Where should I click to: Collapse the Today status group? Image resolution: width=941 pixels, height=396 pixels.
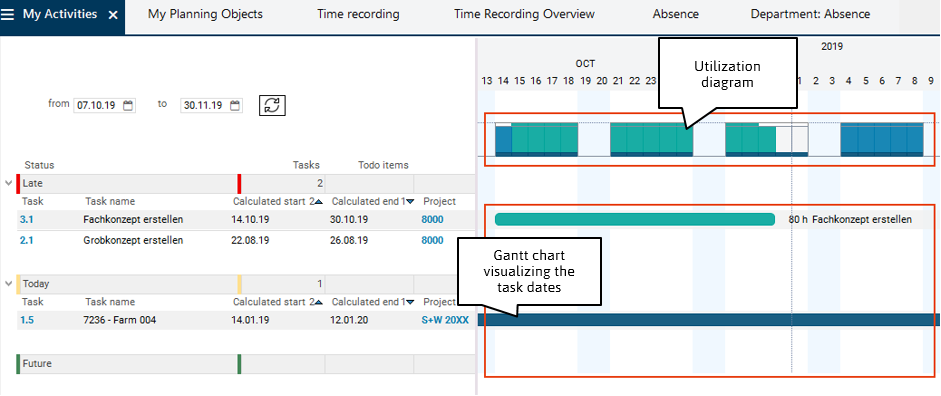pyautogui.click(x=8, y=283)
